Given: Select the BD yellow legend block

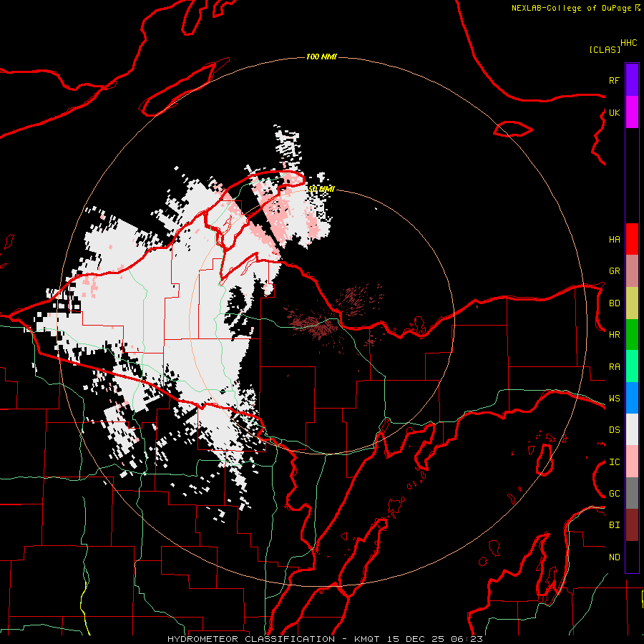Looking at the screenshot, I should point(632,303).
